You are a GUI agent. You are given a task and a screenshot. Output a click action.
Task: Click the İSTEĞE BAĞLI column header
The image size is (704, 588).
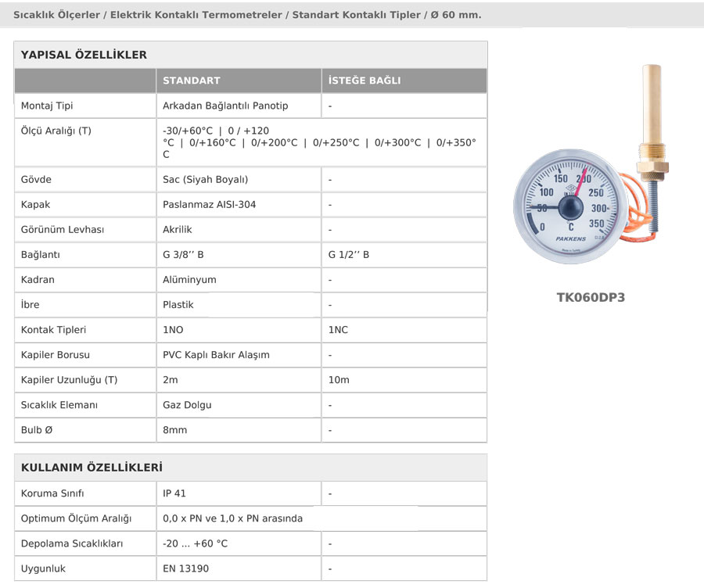point(365,81)
